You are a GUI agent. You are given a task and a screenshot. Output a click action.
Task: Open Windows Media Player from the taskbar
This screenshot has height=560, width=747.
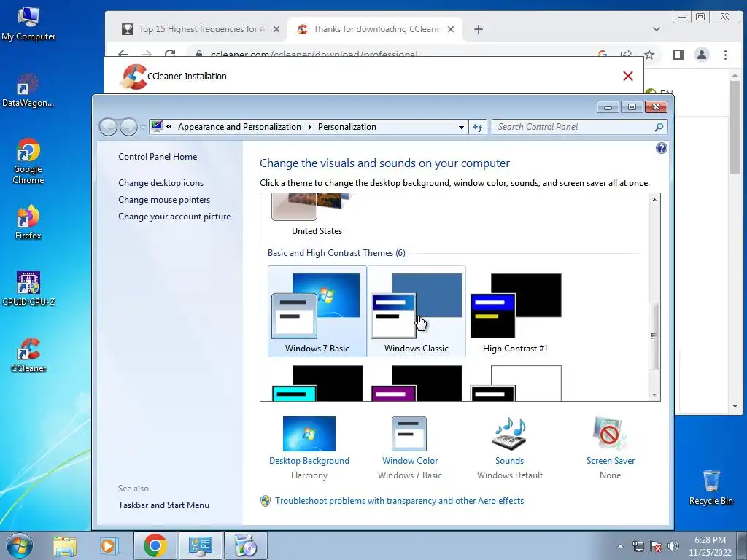tap(108, 546)
